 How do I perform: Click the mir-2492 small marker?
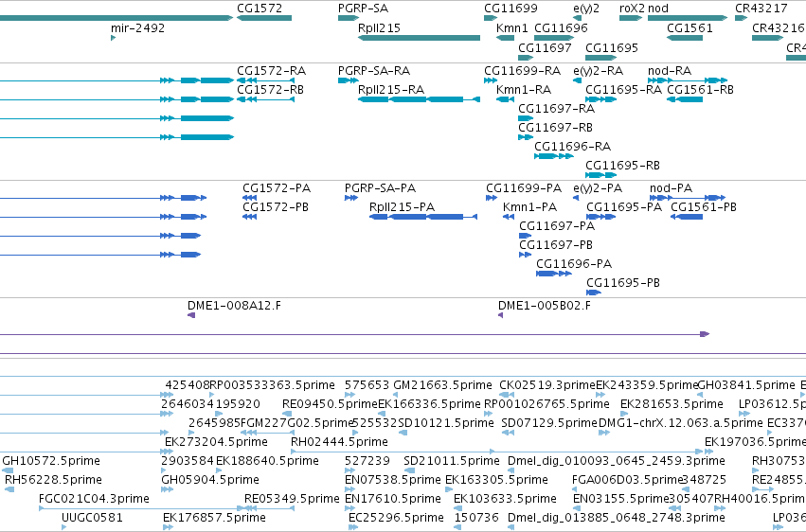pyautogui.click(x=113, y=38)
